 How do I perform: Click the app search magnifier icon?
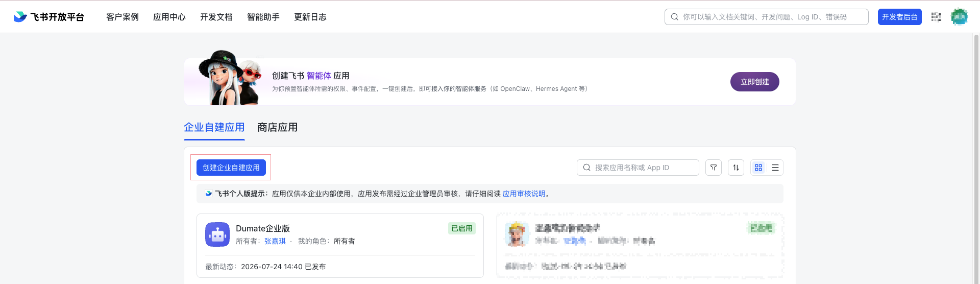[586, 168]
